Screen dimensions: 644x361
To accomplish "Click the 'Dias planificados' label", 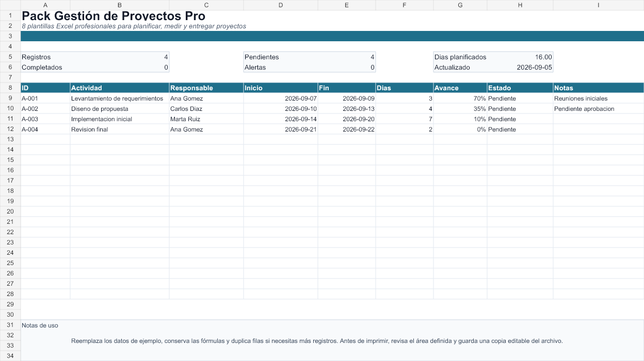I will 460,57.
